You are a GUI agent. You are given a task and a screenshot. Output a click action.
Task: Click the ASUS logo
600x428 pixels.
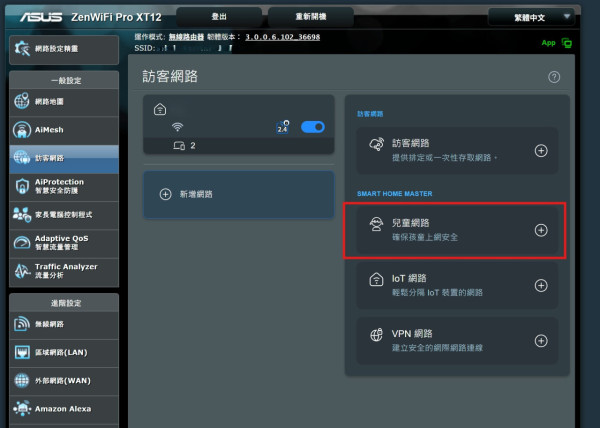point(41,17)
